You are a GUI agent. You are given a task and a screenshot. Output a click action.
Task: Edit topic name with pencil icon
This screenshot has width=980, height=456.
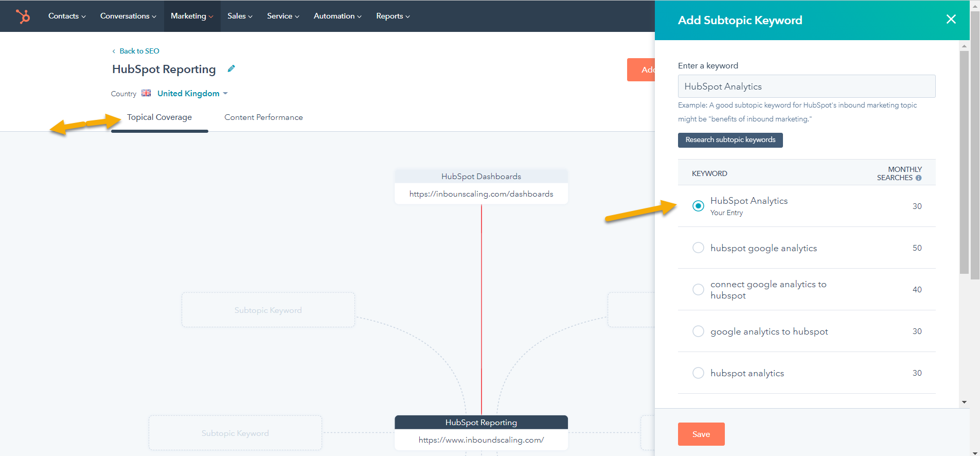231,68
